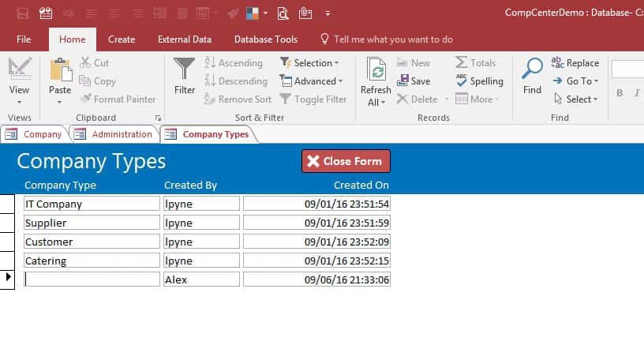644x360 pixels.
Task: Click the Refresh All icon
Action: pos(376,69)
